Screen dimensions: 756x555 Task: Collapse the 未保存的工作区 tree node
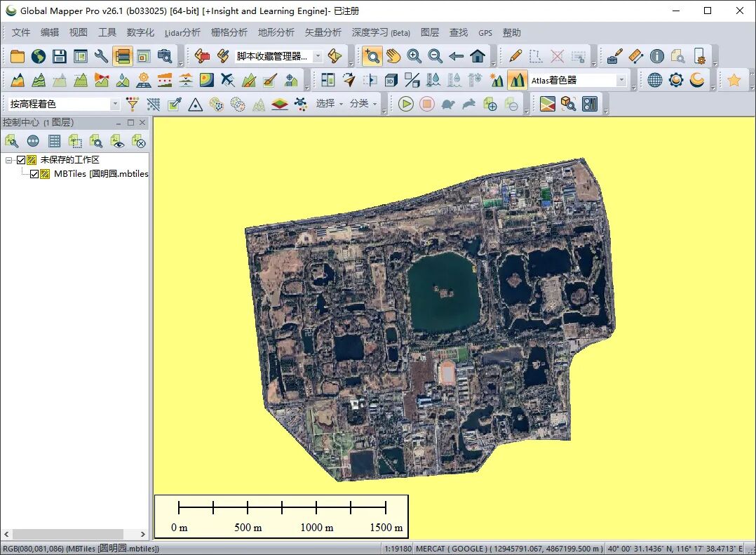pos(8,160)
